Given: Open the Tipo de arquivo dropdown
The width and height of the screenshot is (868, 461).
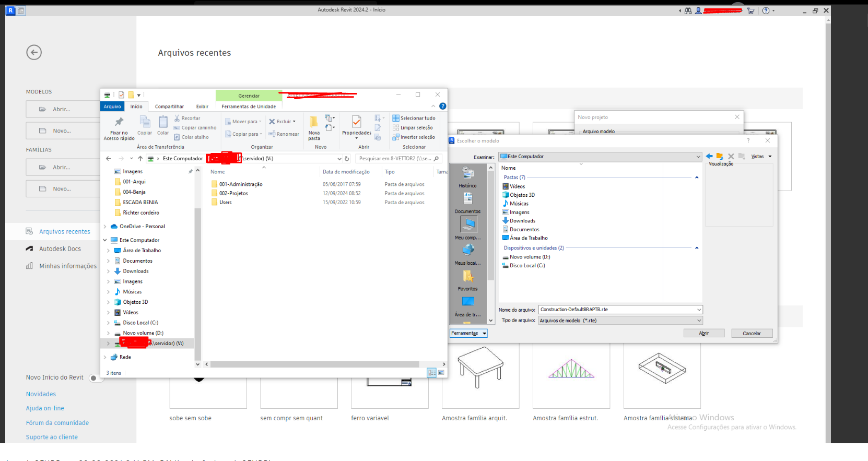Looking at the screenshot, I should [620, 321].
